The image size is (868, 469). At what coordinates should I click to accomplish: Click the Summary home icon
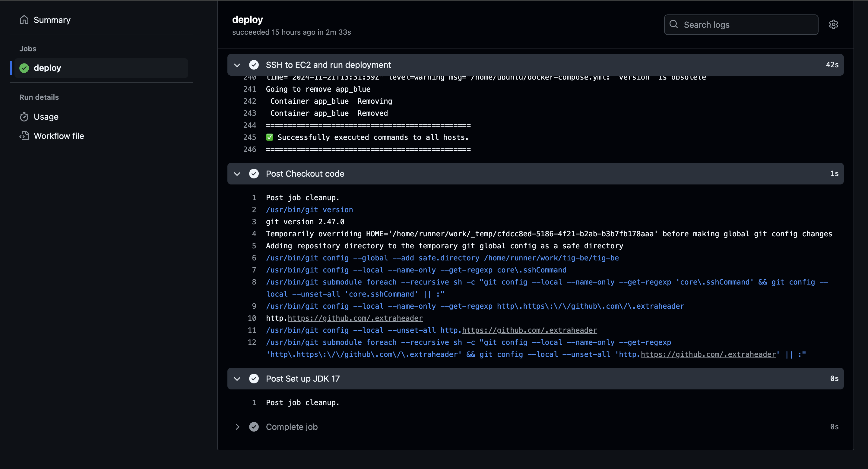pos(24,20)
